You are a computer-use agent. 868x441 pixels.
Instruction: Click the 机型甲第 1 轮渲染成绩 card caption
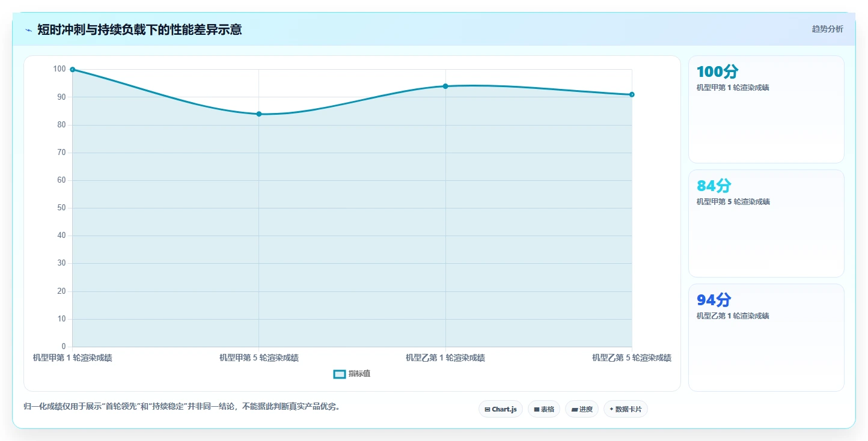coord(733,88)
